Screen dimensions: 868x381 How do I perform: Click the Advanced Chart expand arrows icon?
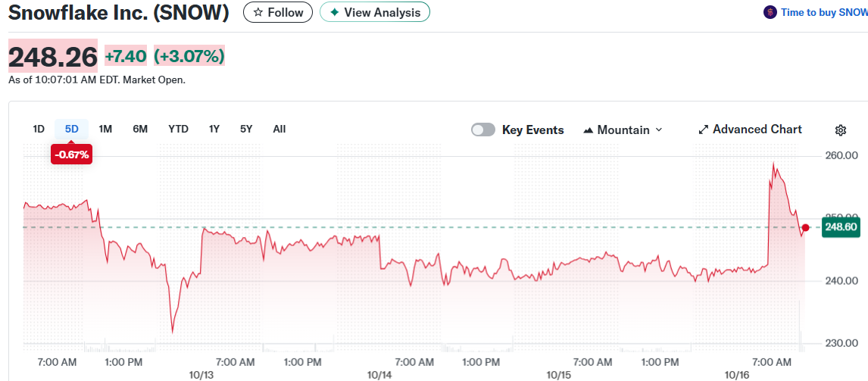pos(703,130)
